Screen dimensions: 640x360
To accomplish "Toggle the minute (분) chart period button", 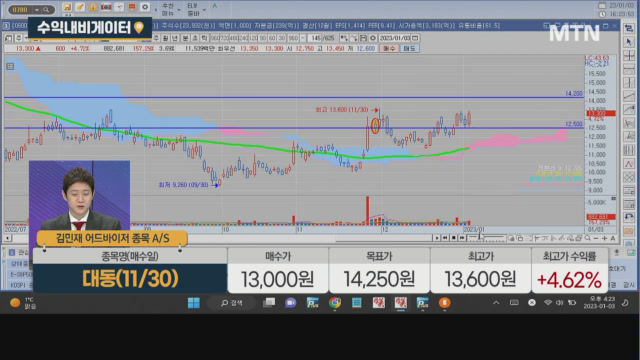I will pyautogui.click(x=185, y=38).
